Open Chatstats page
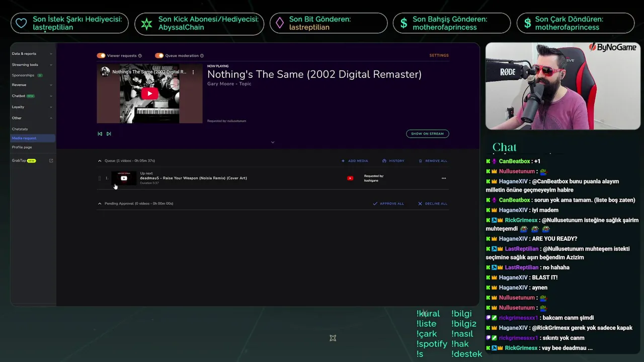 click(x=20, y=129)
